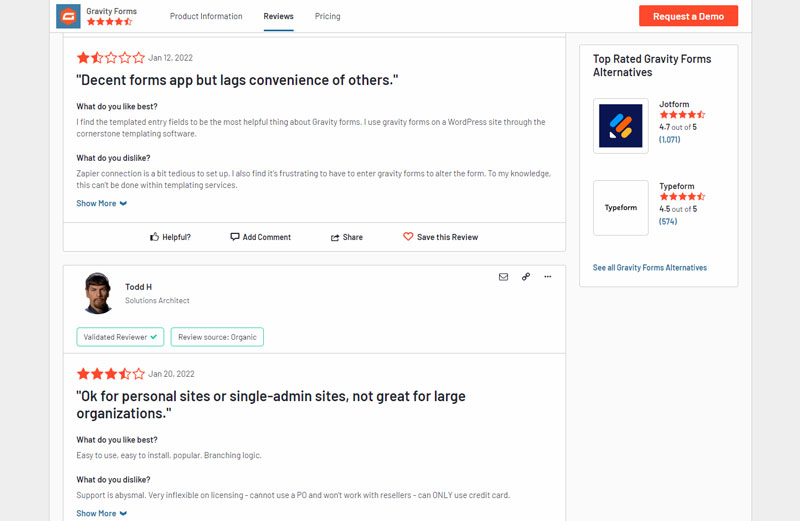
Task: Expand Show More on Todd H's review
Action: pos(101,513)
